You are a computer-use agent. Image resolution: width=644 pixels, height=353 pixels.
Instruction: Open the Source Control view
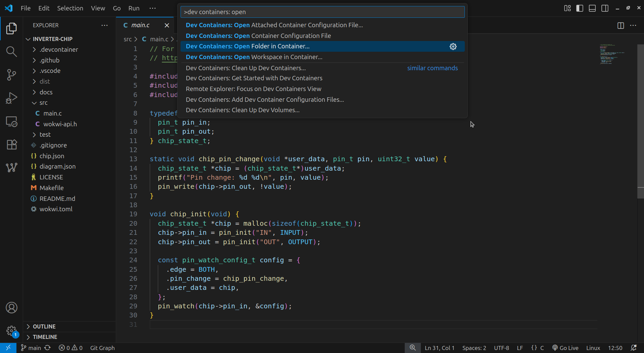pyautogui.click(x=11, y=75)
